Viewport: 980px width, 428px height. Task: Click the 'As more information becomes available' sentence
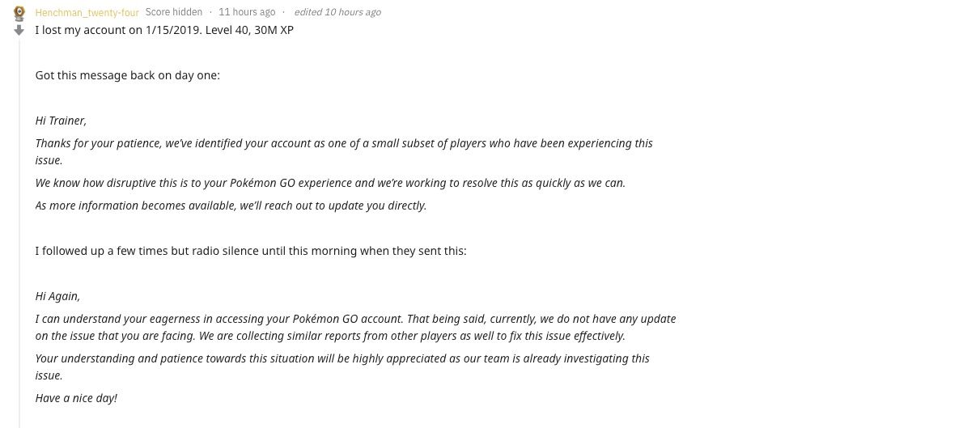pos(231,206)
